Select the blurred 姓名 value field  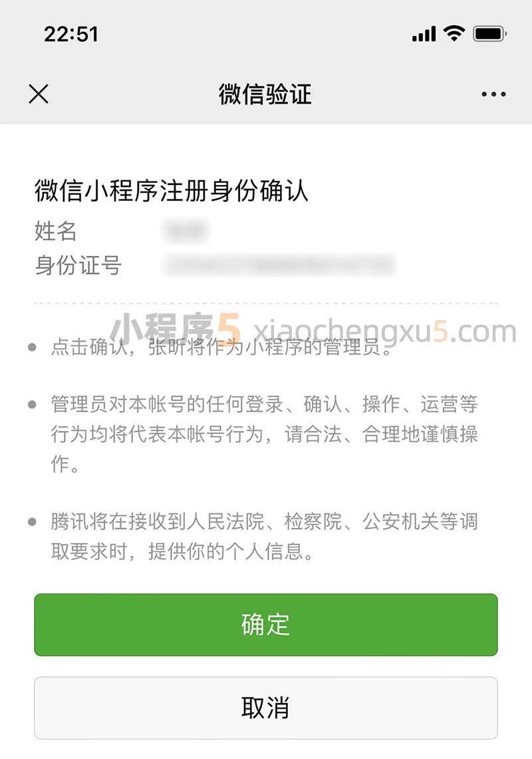(x=187, y=231)
